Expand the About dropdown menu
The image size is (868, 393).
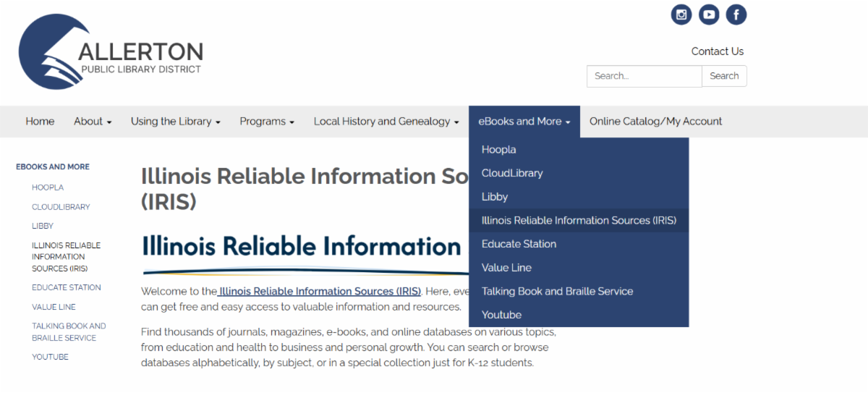point(93,122)
